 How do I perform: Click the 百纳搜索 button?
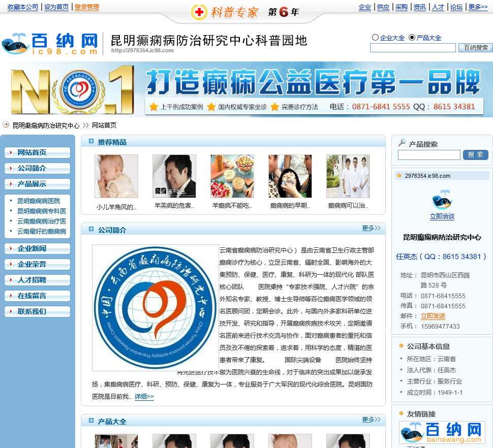coord(476,48)
